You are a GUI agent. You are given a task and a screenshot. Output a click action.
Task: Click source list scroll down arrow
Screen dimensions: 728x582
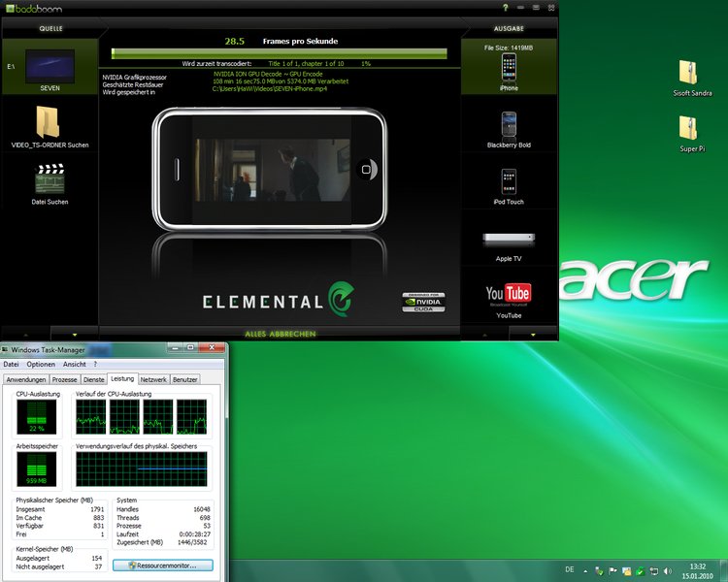pos(75,334)
